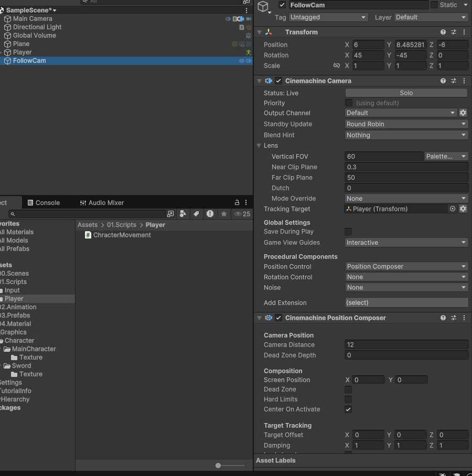
Task: Open Transform component help icon
Action: [x=443, y=32]
